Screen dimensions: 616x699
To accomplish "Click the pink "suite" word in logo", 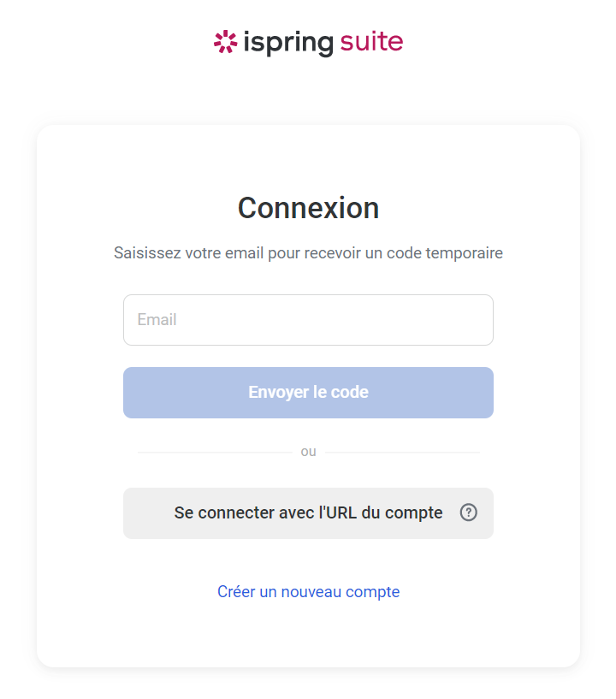I will [x=371, y=42].
